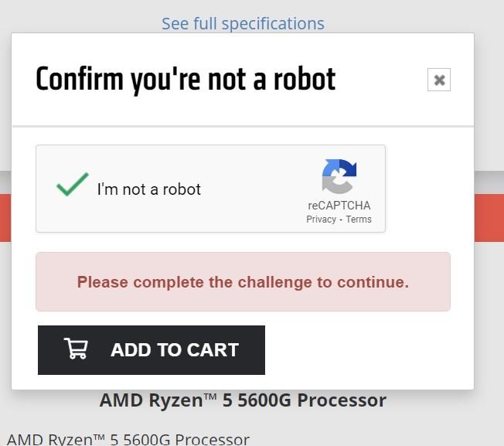Click the lower AMD Ryzen 5 5600G text
Viewport: 504px width, 446px height.
[x=128, y=439]
